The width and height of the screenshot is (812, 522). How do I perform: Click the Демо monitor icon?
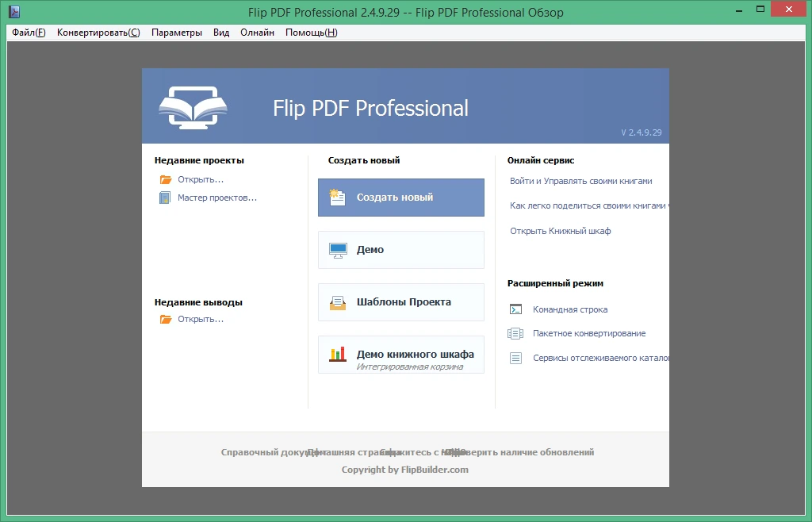click(x=338, y=250)
